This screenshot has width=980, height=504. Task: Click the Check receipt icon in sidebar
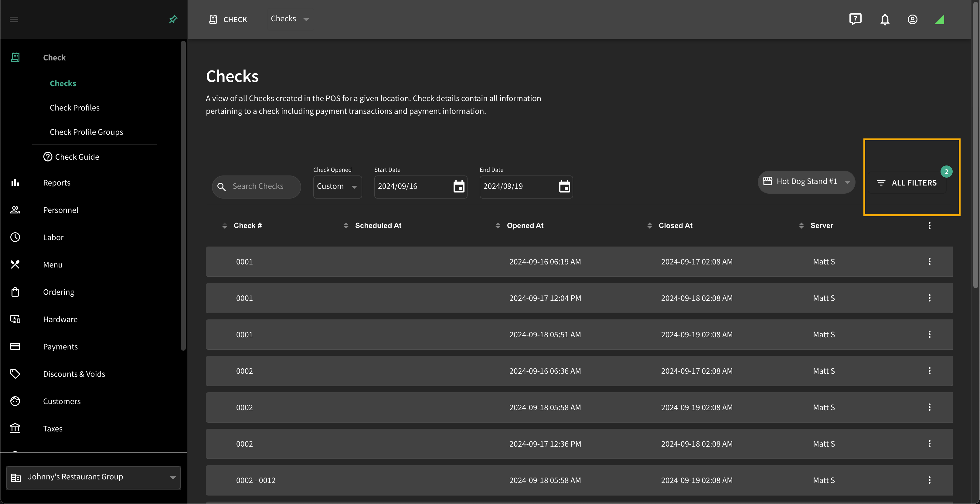coord(15,57)
